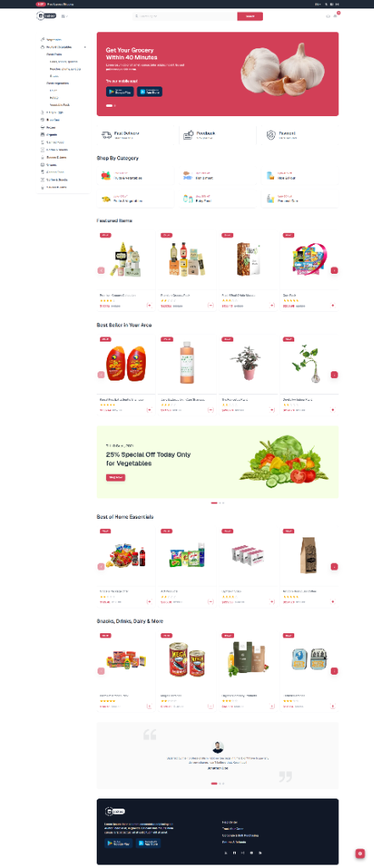Click the product search input field
Screen dimensions: 374x868
tap(185, 16)
